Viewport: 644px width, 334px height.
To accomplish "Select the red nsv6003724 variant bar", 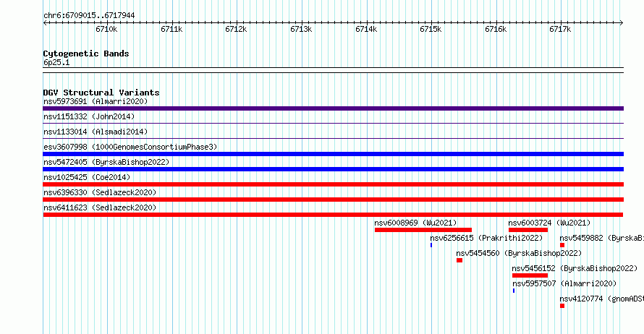I will pyautogui.click(x=528, y=230).
